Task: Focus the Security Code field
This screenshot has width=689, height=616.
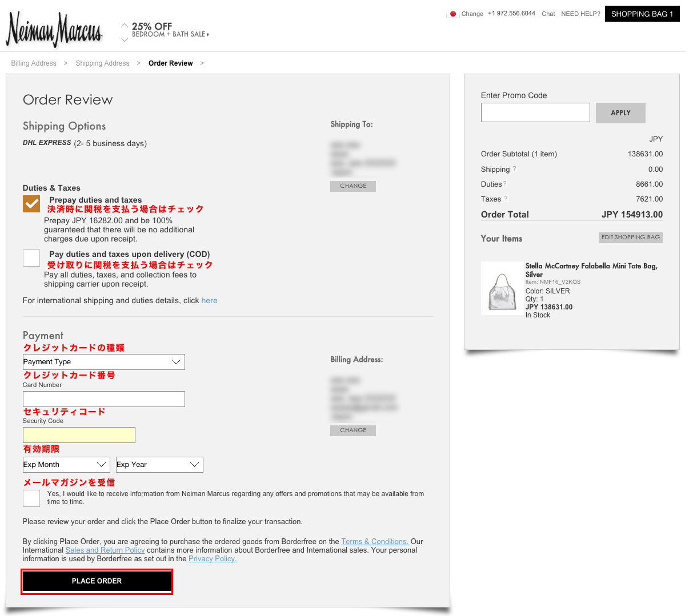Action: [79, 435]
